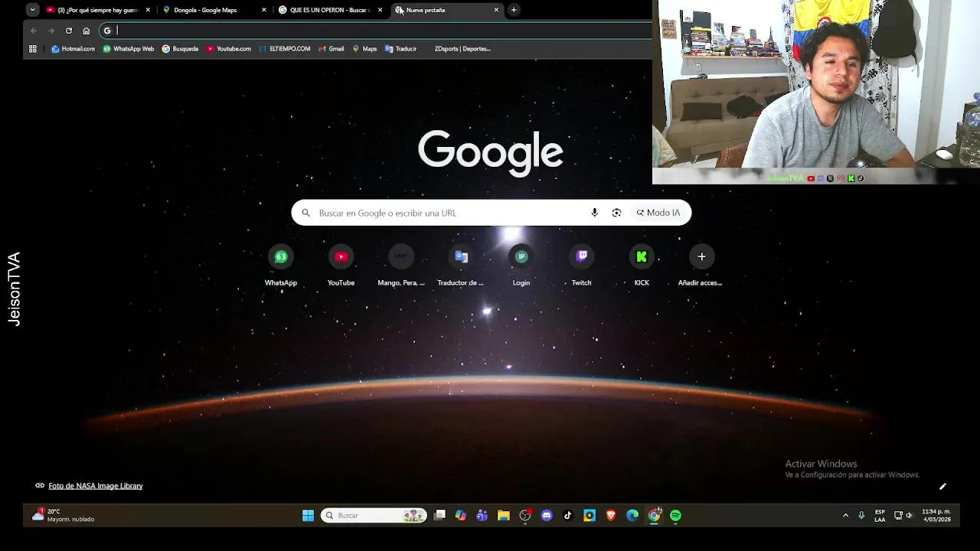980x551 pixels.
Task: Open the tab search dropdown arrow
Action: 32,10
